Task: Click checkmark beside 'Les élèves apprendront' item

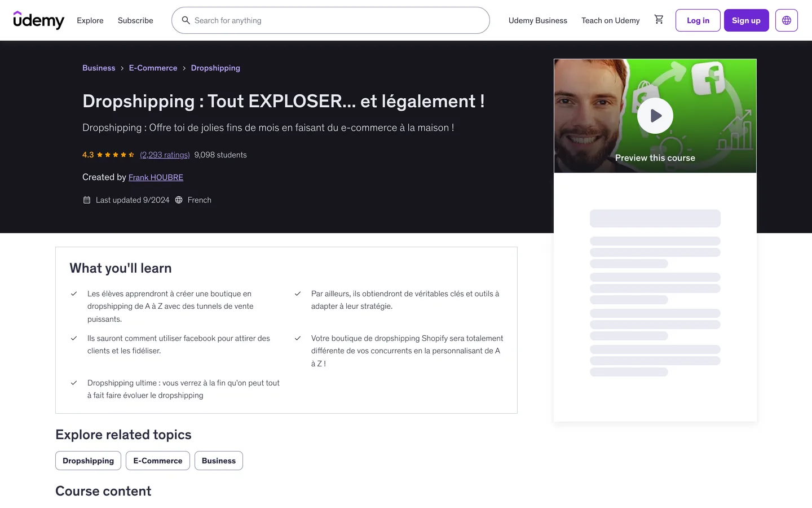Action: click(x=74, y=294)
